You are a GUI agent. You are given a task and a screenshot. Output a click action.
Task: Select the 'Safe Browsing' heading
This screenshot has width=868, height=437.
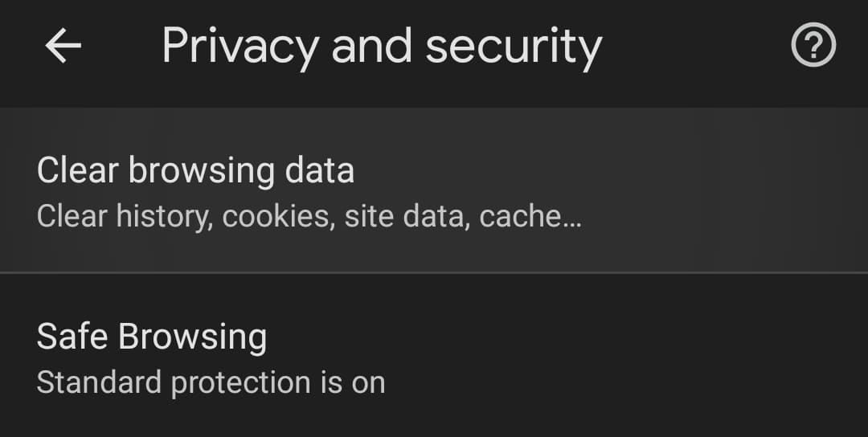coord(151,337)
